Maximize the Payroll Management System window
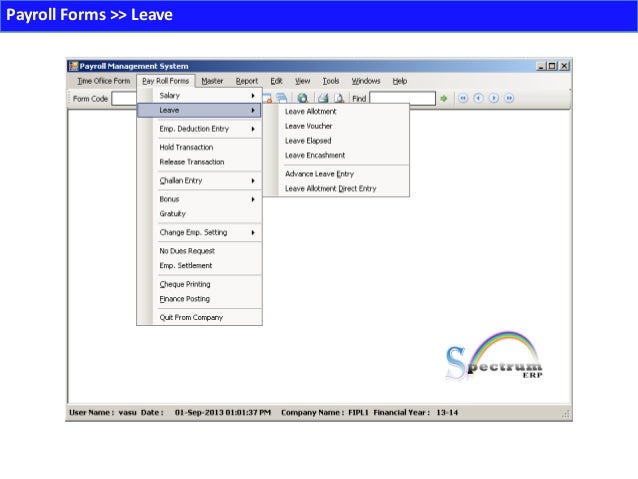The image size is (638, 479). click(x=552, y=66)
